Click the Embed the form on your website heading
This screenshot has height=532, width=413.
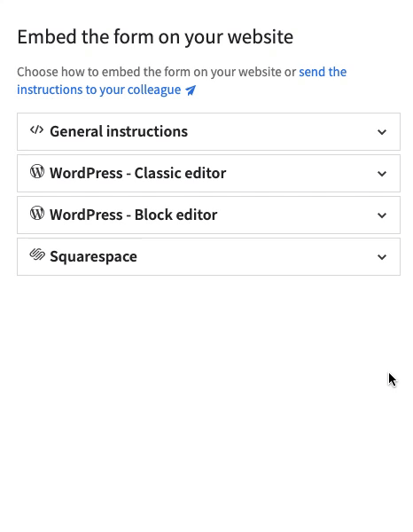tap(155, 36)
